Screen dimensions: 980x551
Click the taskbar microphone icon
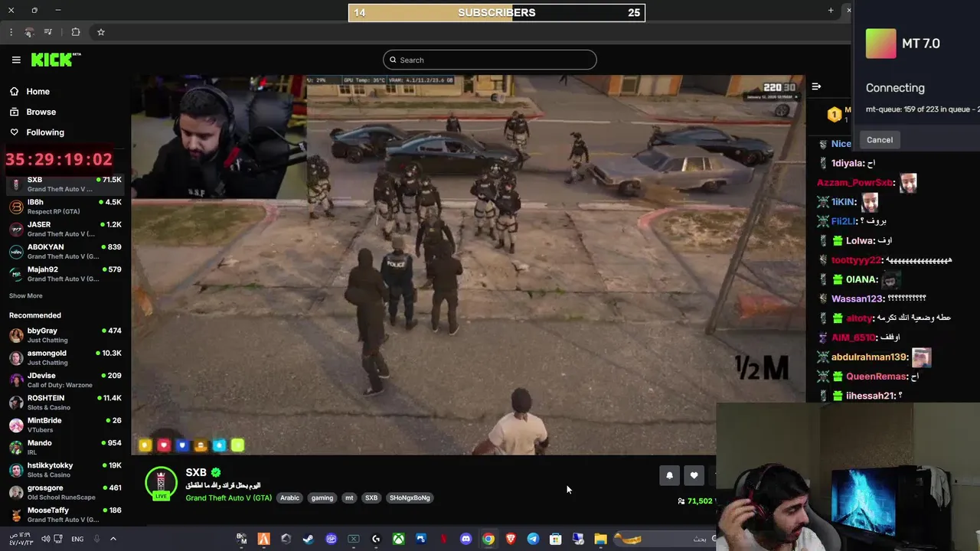point(96,539)
